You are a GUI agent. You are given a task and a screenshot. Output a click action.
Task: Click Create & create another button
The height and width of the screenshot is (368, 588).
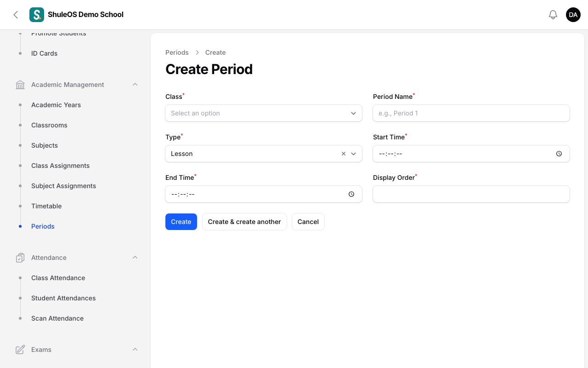[x=244, y=222]
